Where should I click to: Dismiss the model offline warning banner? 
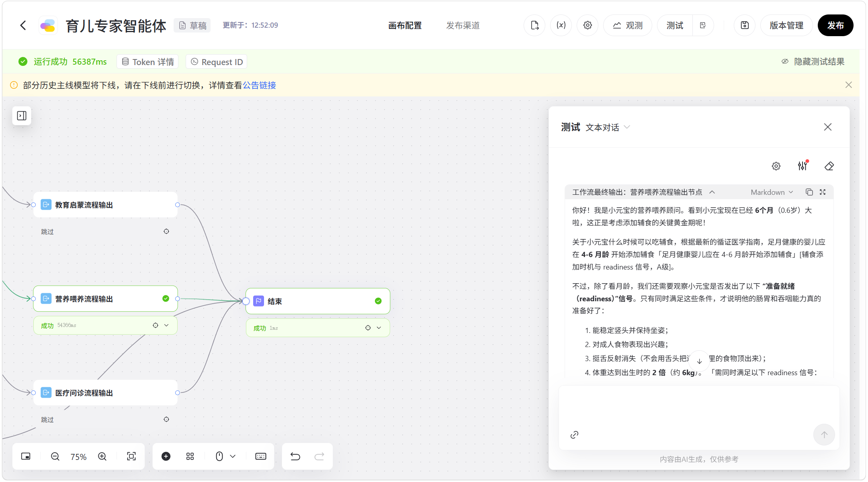849,85
